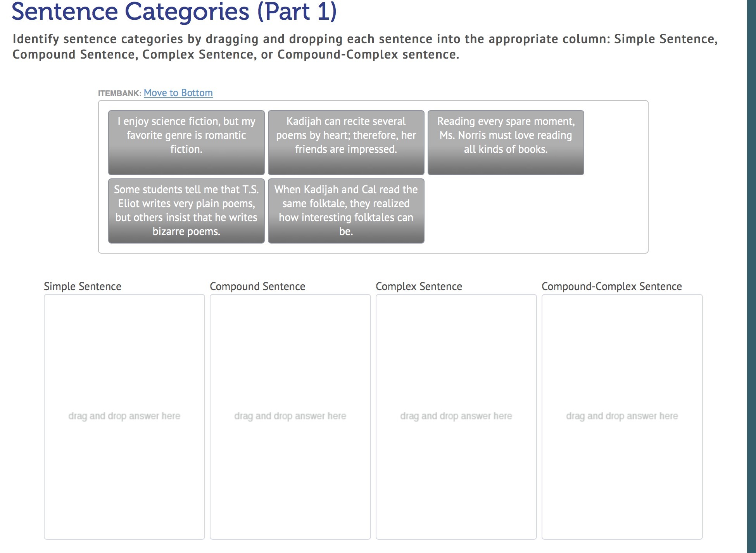Viewport: 756px width, 553px height.
Task: Pick the 'When Kadijah and Cal read' card
Action: coord(346,211)
